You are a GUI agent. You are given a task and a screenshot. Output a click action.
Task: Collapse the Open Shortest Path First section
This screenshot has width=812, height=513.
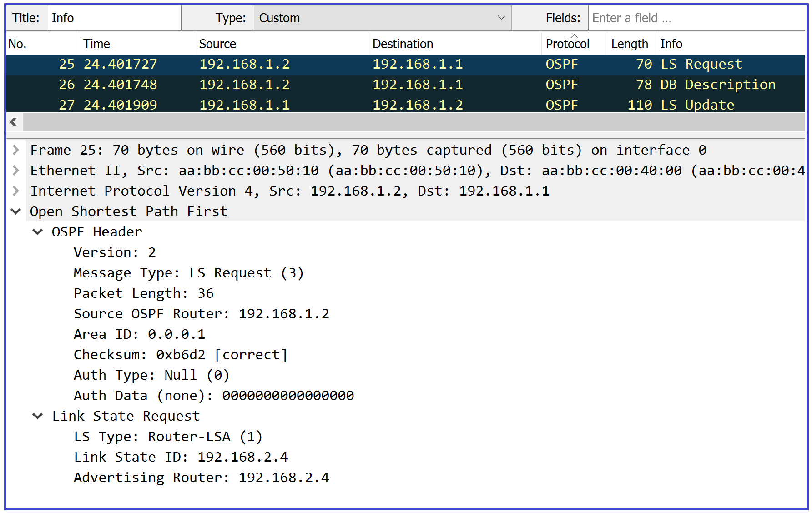(16, 211)
